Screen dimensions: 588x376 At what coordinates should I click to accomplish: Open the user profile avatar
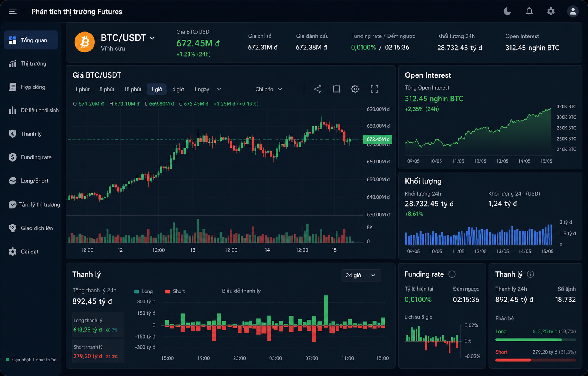point(573,11)
